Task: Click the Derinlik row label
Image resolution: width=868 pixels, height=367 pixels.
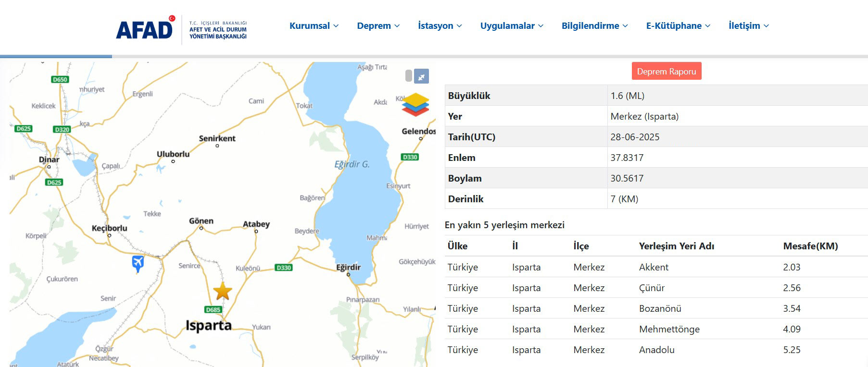Action: [x=466, y=199]
